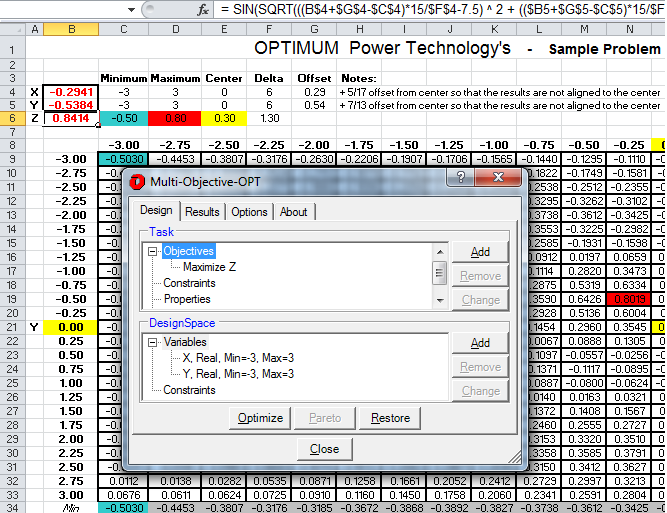Select cell B5 with value -0.5384
Screen dimensions: 667x513
71,105
